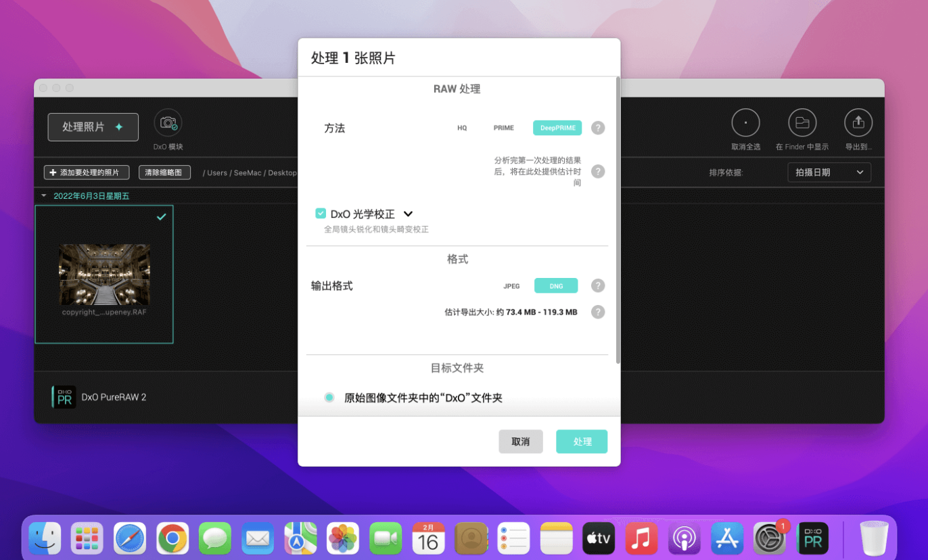Screen dimensions: 928x560
Task: Click the 导出到 export icon
Action: (858, 123)
